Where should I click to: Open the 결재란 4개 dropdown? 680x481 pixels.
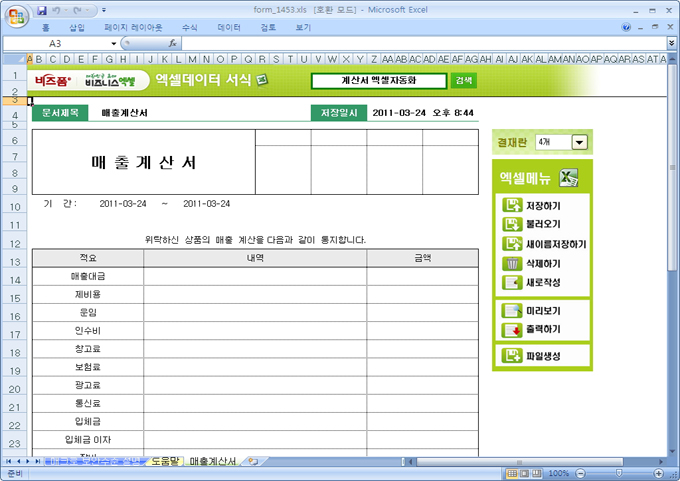(579, 142)
